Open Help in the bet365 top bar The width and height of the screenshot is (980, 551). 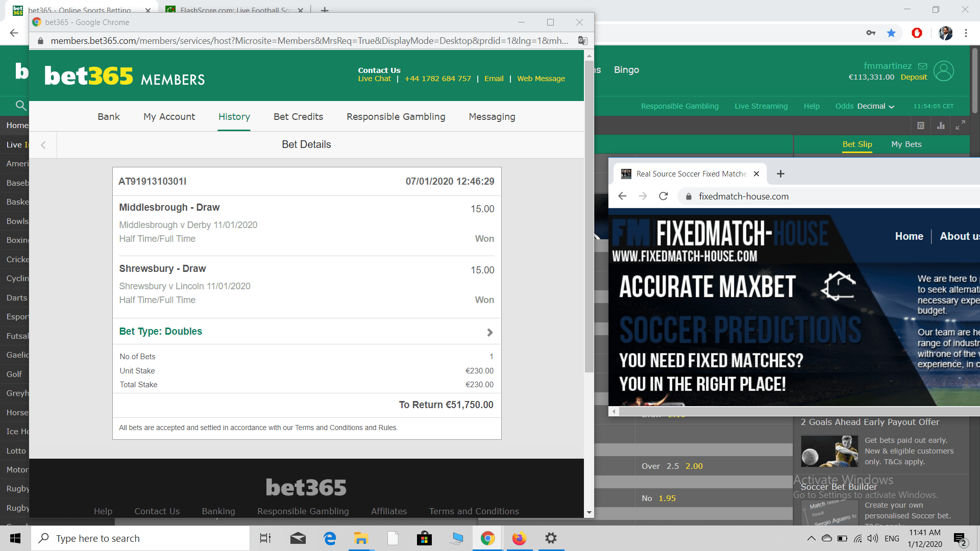[x=812, y=106]
